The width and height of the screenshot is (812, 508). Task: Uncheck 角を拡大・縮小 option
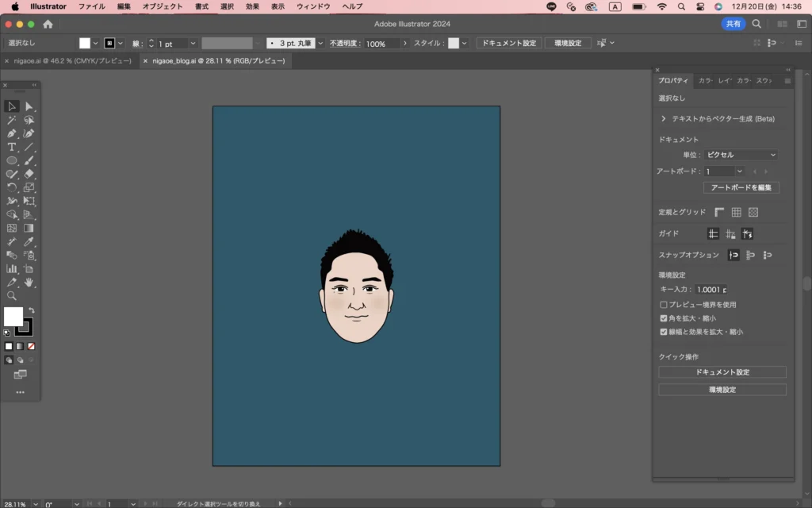[664, 318]
